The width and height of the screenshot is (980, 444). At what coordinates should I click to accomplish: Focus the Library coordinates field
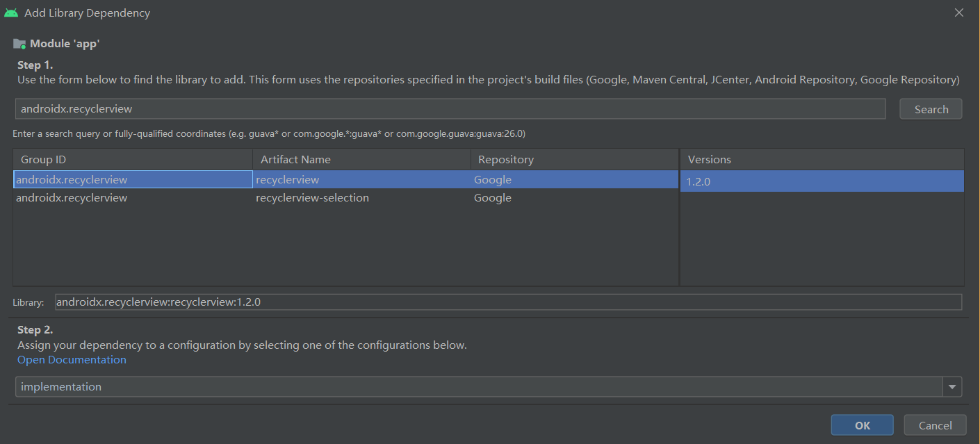[x=509, y=302]
